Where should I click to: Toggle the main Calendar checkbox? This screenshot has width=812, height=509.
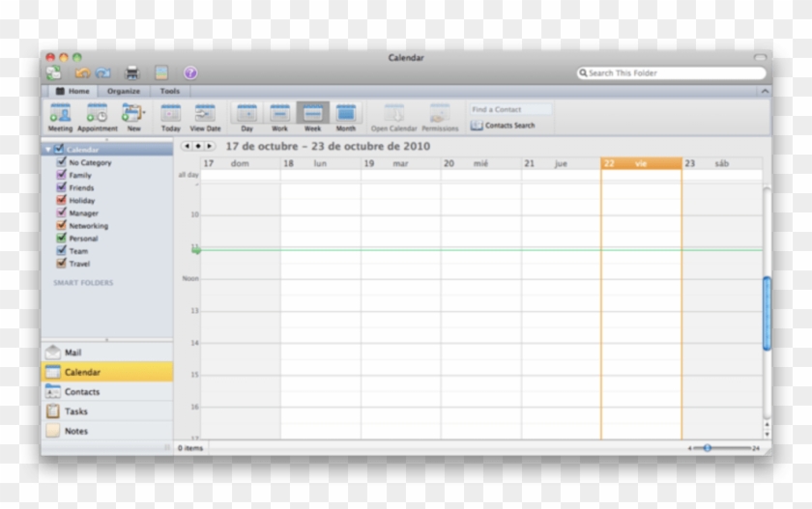59,149
